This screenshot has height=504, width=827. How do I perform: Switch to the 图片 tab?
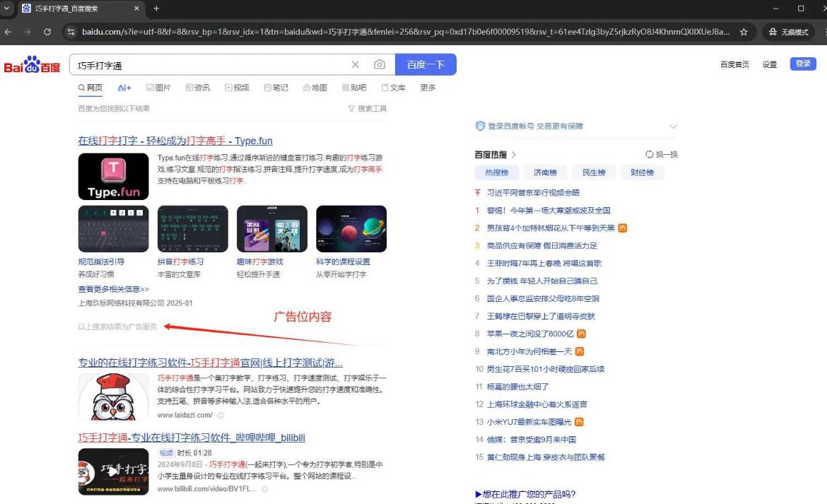(x=159, y=88)
